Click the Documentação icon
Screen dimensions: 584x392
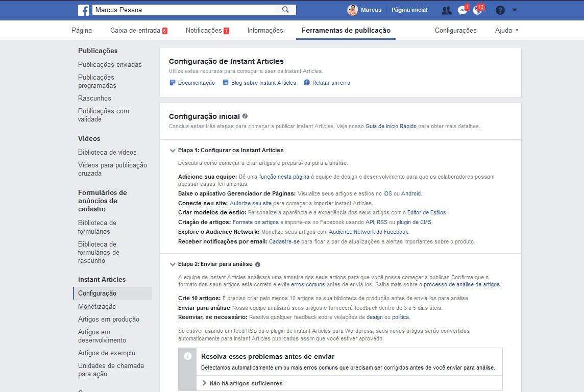(x=172, y=83)
